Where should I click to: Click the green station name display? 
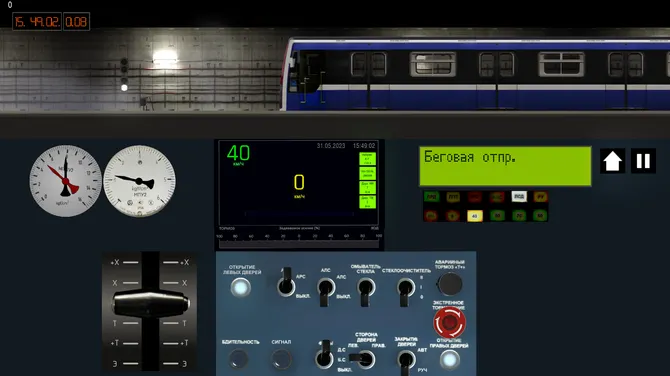pos(505,166)
